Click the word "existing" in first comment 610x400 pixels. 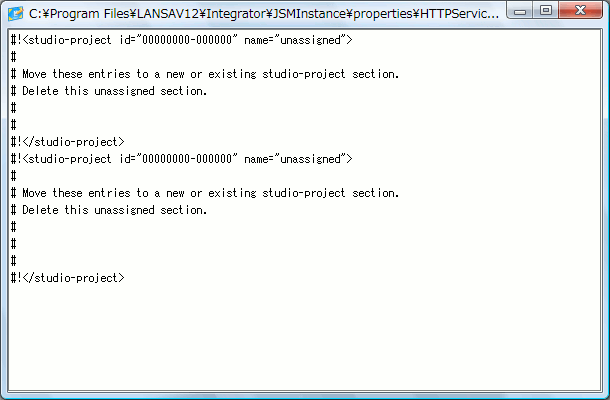click(232, 74)
